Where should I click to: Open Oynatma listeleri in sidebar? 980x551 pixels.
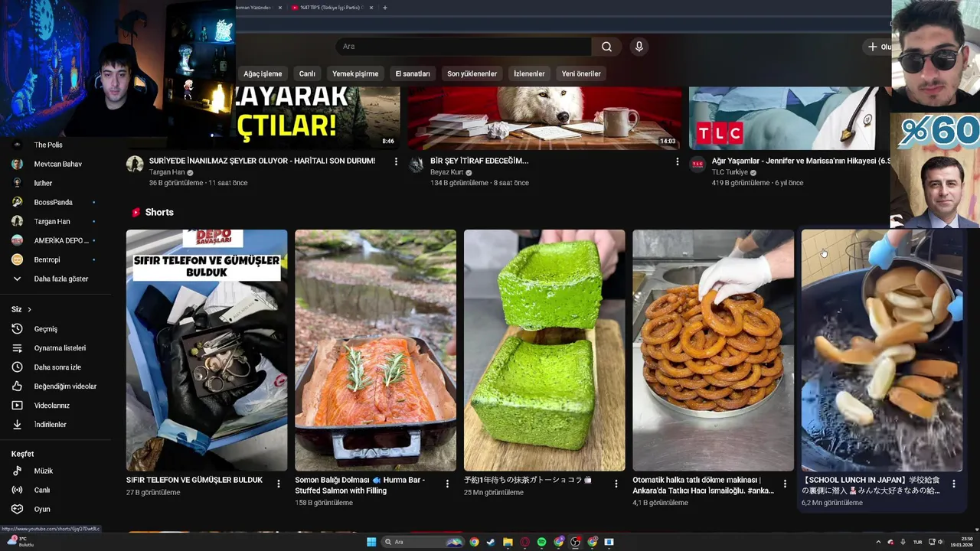60,348
